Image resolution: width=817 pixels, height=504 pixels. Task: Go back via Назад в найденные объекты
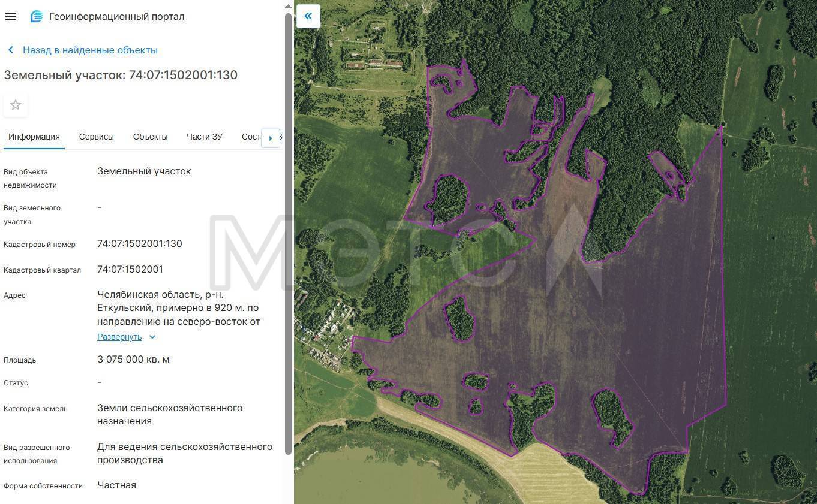pyautogui.click(x=90, y=50)
